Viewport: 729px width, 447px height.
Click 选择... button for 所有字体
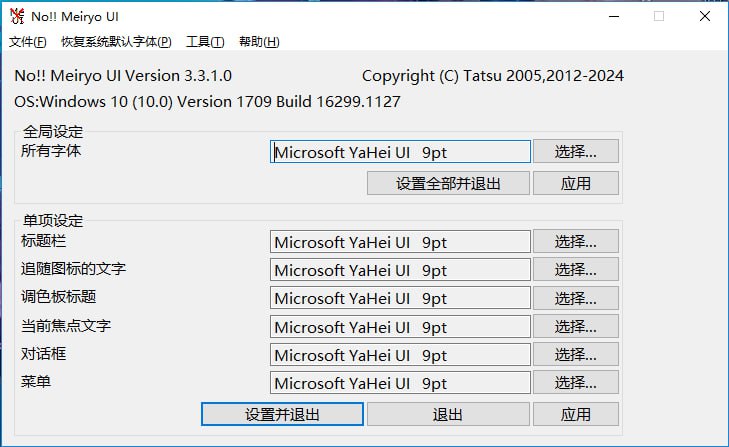(576, 151)
